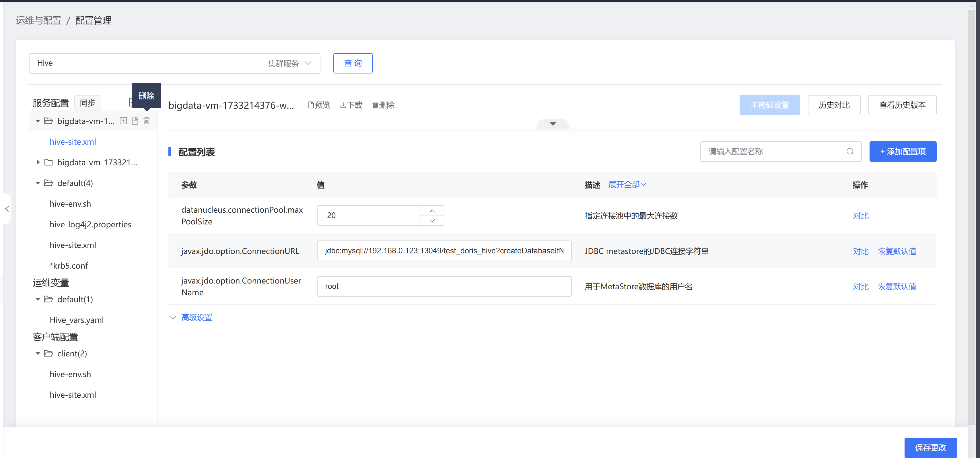Image resolution: width=980 pixels, height=458 pixels.
Task: Click 对比 for javax.jdo.option.ConnectionURL
Action: (861, 251)
